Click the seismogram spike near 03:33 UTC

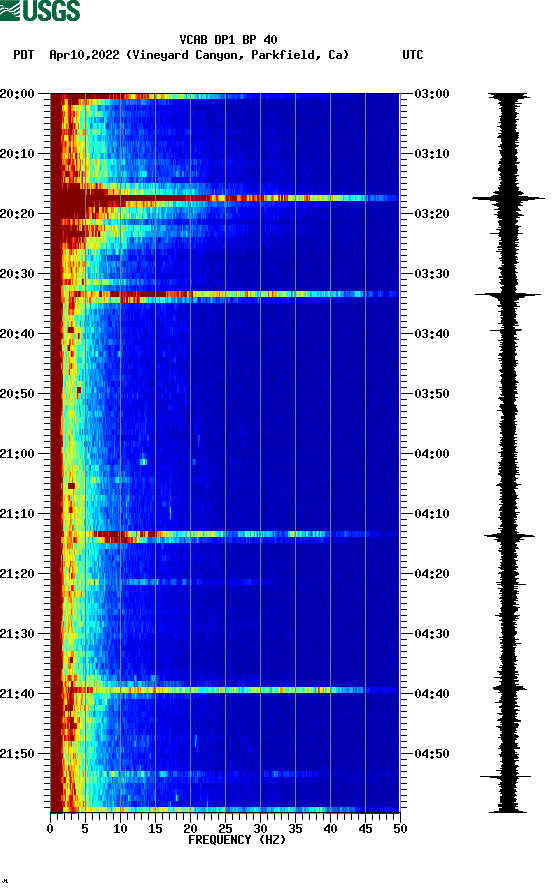click(x=508, y=294)
